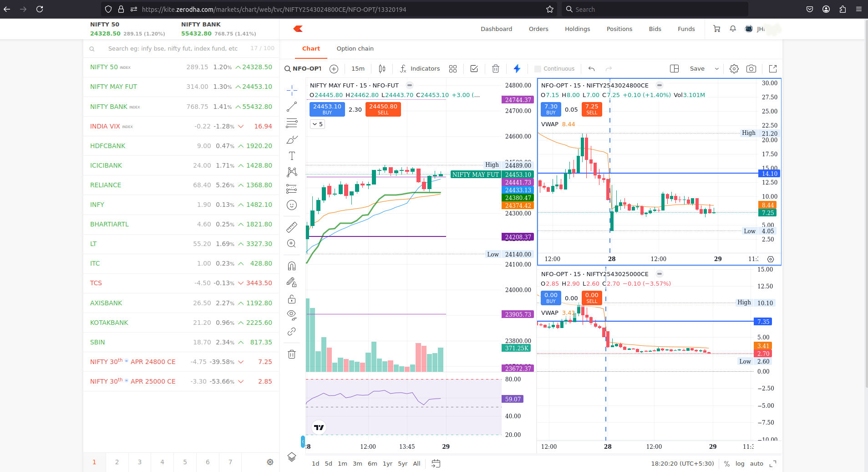Select the text annotation tool
The width and height of the screenshot is (868, 472).
click(x=292, y=156)
